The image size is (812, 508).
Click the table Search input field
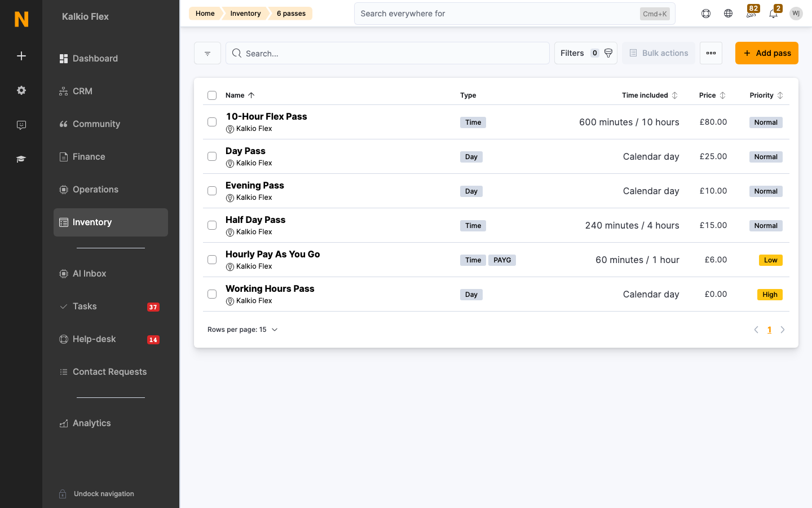[x=387, y=54]
